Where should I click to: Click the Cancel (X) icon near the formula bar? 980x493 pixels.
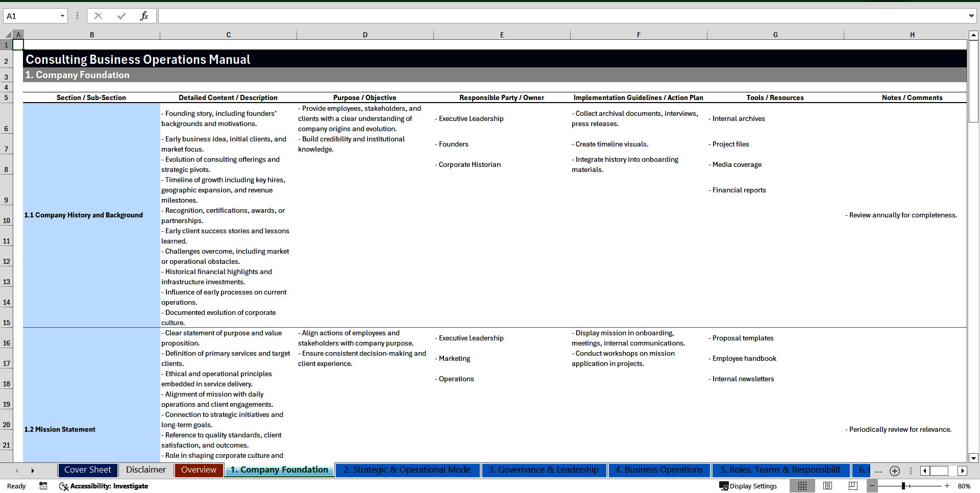98,16
